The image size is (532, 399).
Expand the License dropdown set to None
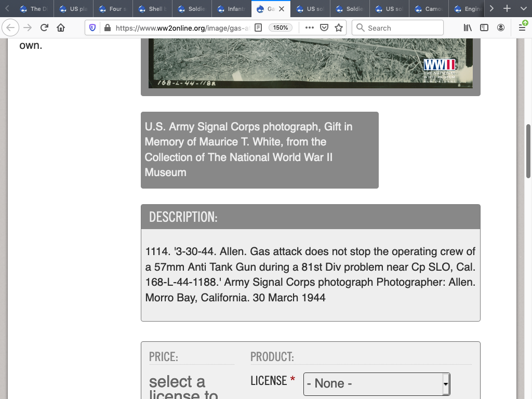point(376,384)
